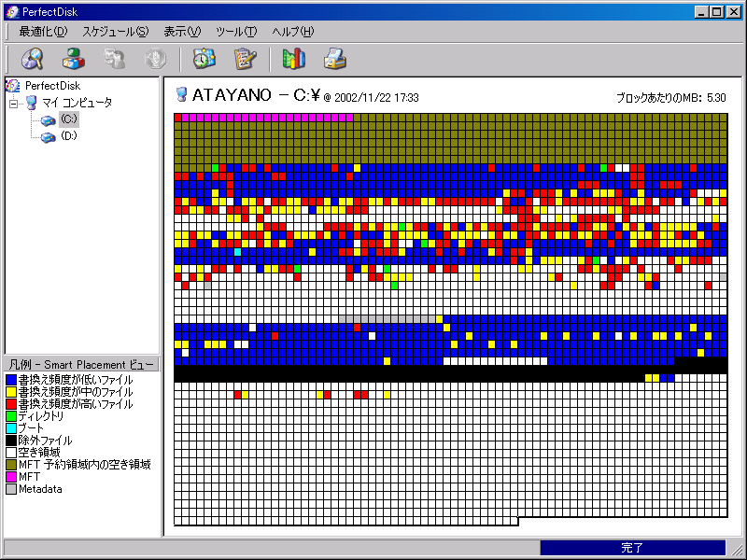This screenshot has width=747, height=560.
Task: Select マイ コンピュータ in the tree
Action: (78, 103)
